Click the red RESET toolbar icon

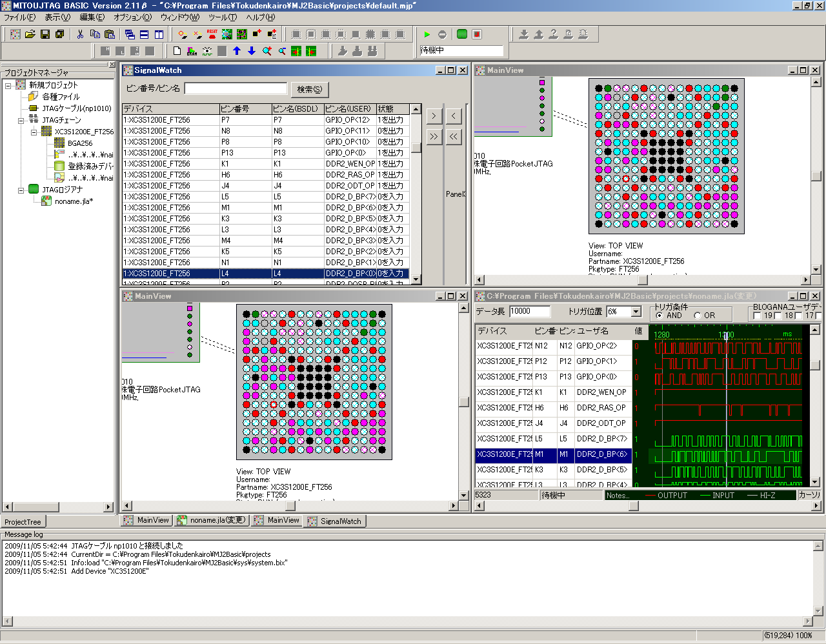pos(212,34)
